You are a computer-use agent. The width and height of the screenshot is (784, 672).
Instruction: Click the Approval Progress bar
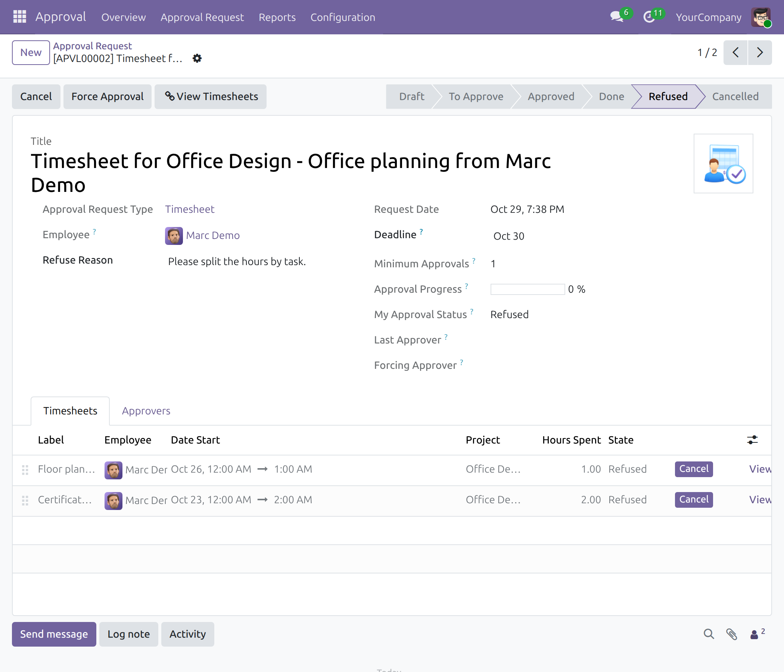[527, 289]
